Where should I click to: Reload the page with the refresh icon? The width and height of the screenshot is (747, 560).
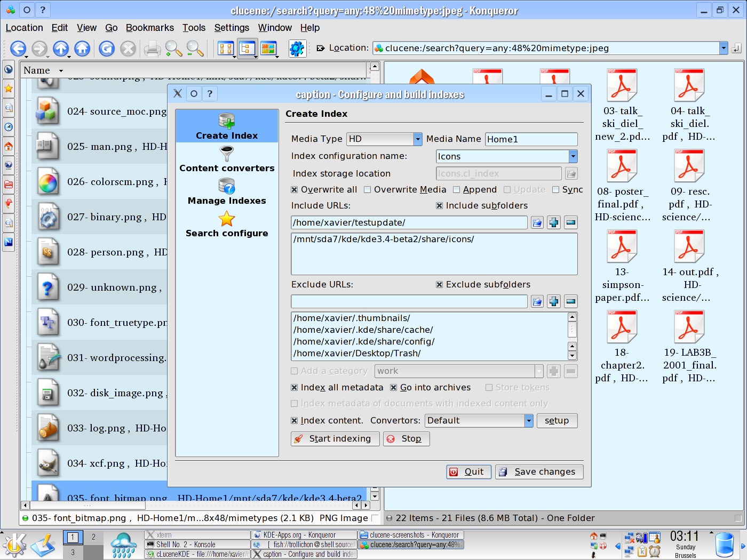tap(107, 49)
